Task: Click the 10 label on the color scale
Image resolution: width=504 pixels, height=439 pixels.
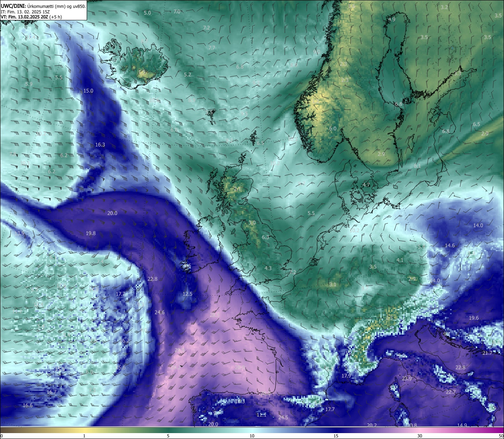Action: [252, 436]
